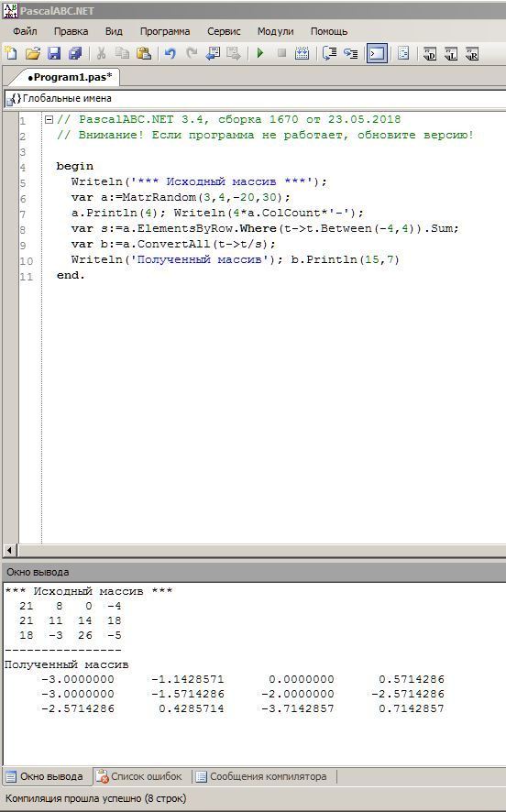Open the Модули menu
The image size is (506, 812).
coord(276,31)
